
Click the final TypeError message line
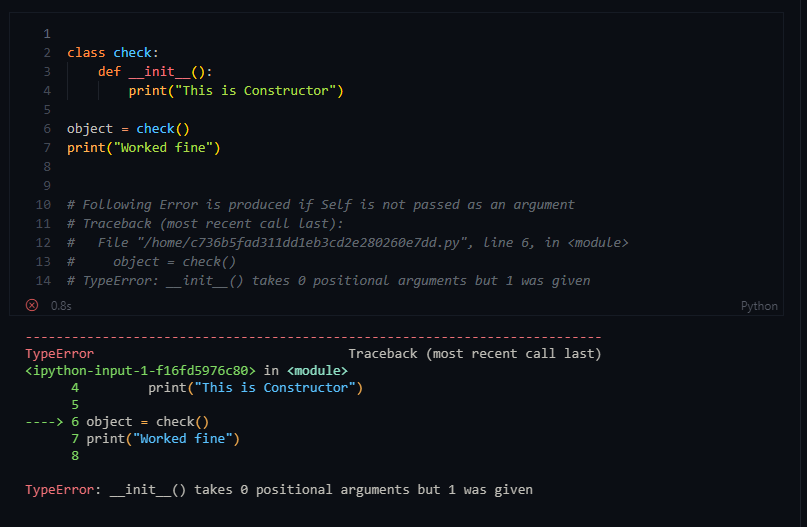point(279,489)
